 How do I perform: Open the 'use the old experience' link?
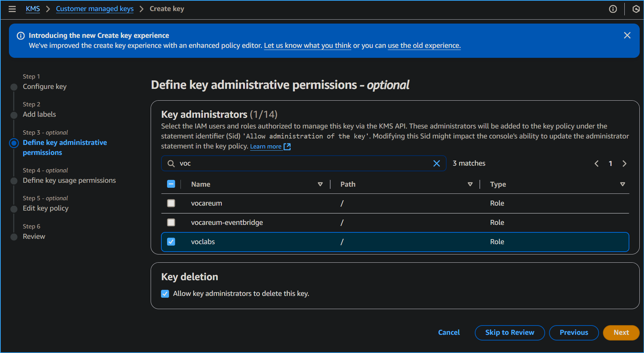[424, 45]
